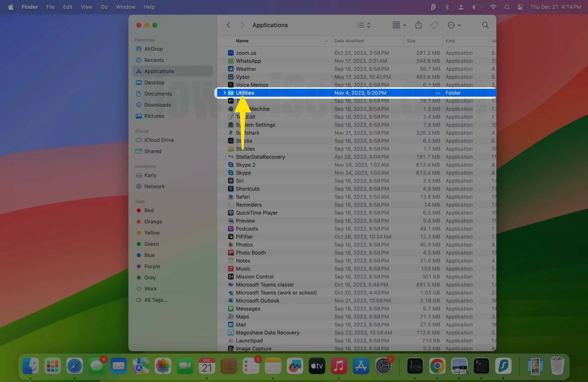Image resolution: width=588 pixels, height=382 pixels.
Task: Select the Maps app icon in list
Action: pos(231,317)
